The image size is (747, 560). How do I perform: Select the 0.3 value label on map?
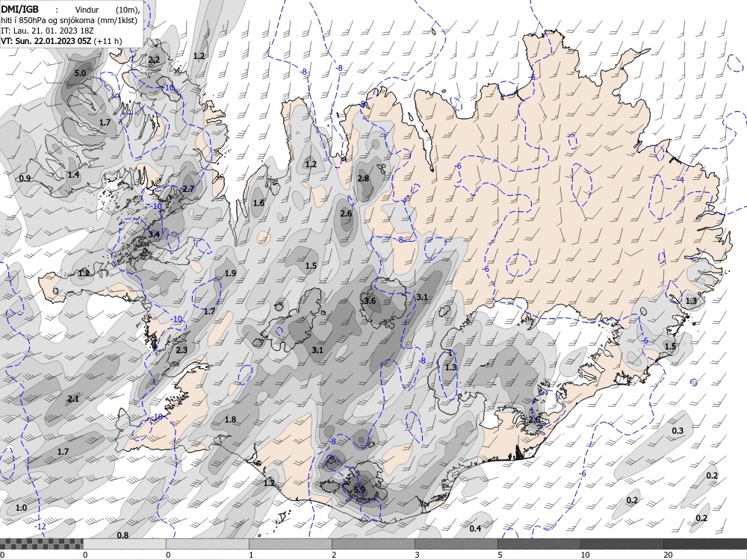(x=678, y=431)
